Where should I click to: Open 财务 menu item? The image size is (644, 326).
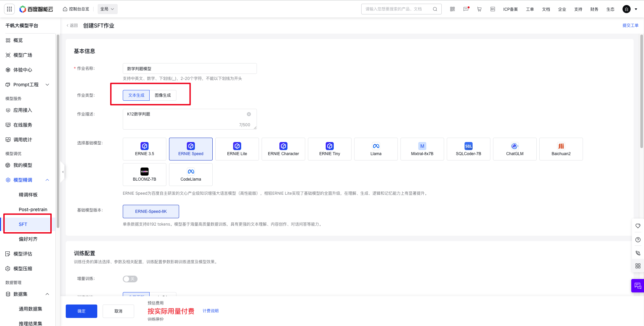point(594,9)
